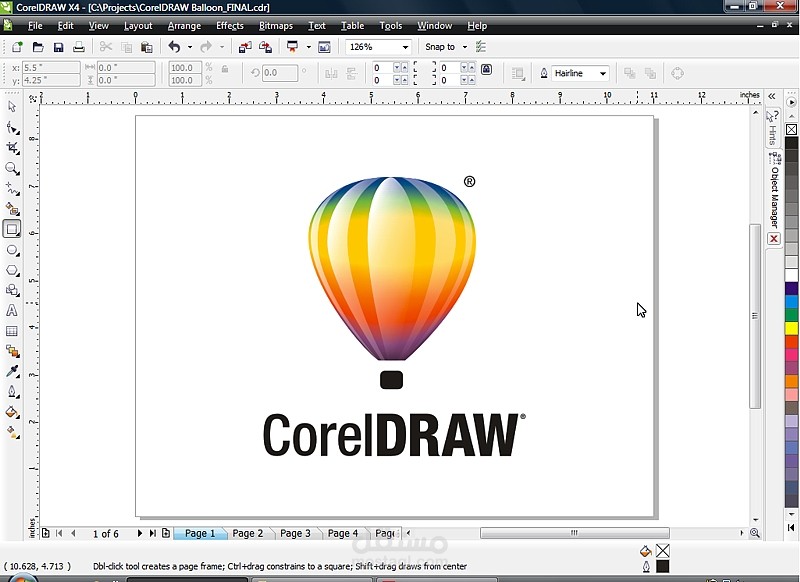The height and width of the screenshot is (582, 800).
Task: Open the Snap to options dropdown
Action: pyautogui.click(x=464, y=46)
